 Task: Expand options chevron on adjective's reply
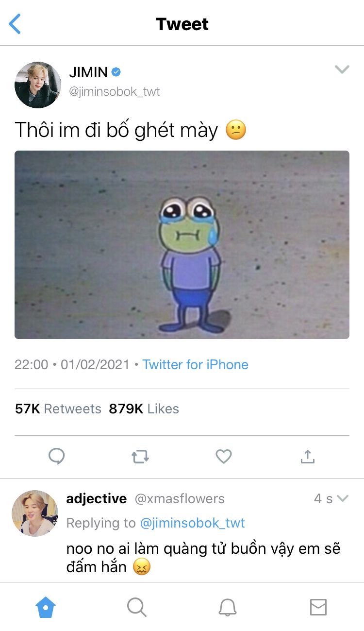point(343,498)
